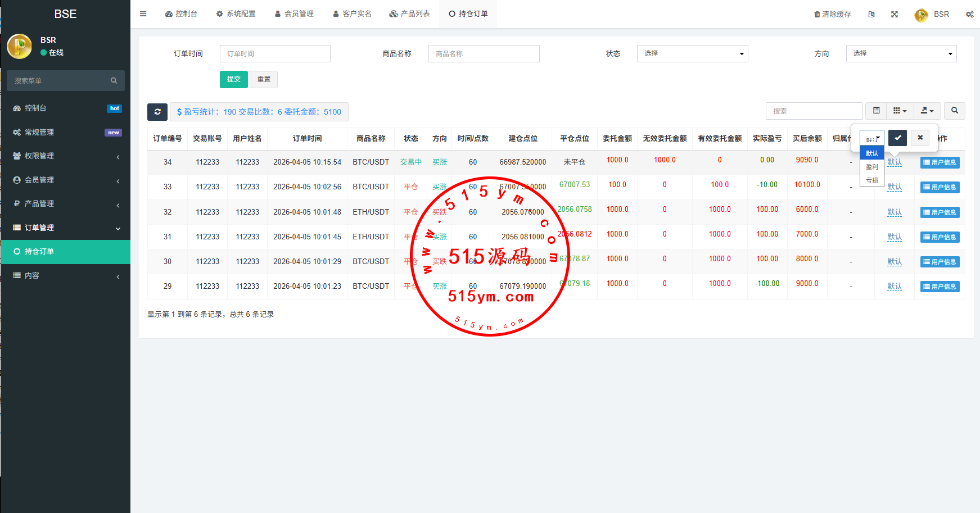Open the columns visibility dropdown
Screen dimensions: 980x513
(x=900, y=111)
